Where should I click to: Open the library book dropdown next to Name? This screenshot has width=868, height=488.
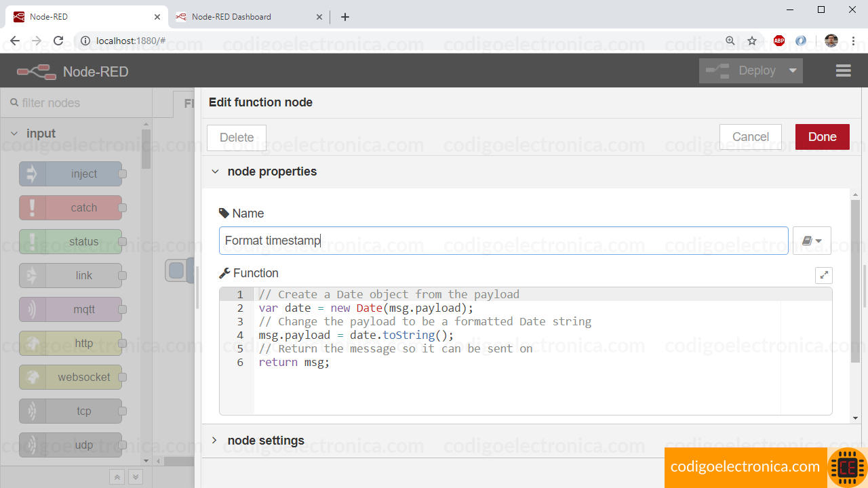point(812,241)
